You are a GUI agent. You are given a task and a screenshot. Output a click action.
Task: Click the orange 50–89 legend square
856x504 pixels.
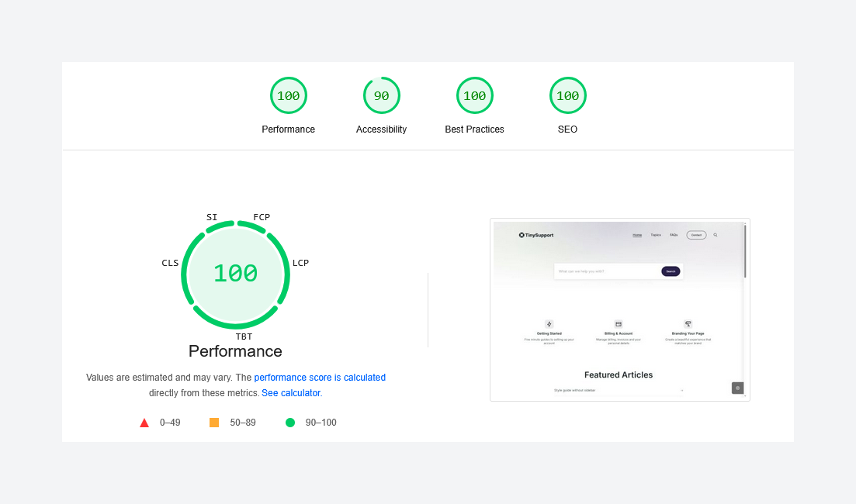(x=213, y=422)
